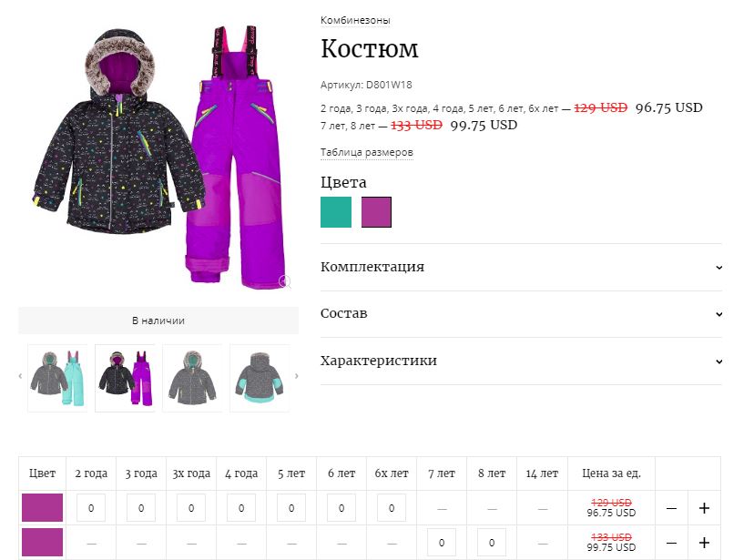Select the teal color swatch
This screenshot has width=754, height=560.
(x=336, y=212)
